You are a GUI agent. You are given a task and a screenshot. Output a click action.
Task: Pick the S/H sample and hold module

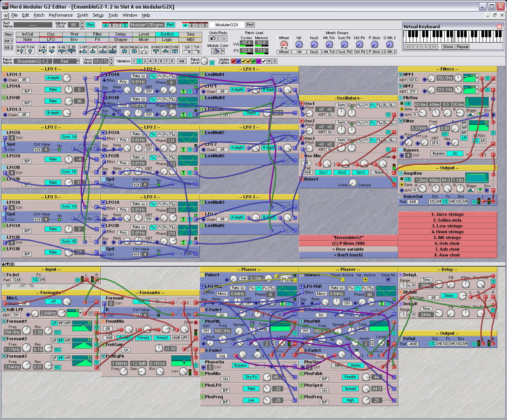click(187, 49)
